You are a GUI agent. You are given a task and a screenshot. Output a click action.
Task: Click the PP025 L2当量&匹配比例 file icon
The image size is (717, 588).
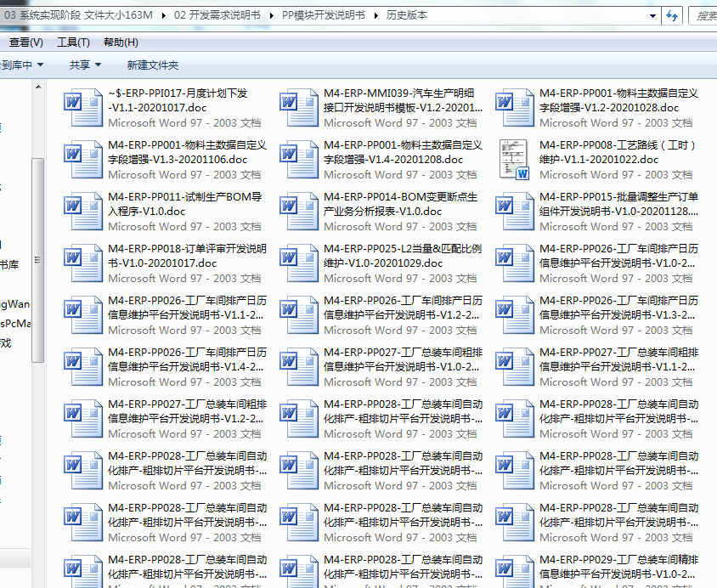(299, 263)
